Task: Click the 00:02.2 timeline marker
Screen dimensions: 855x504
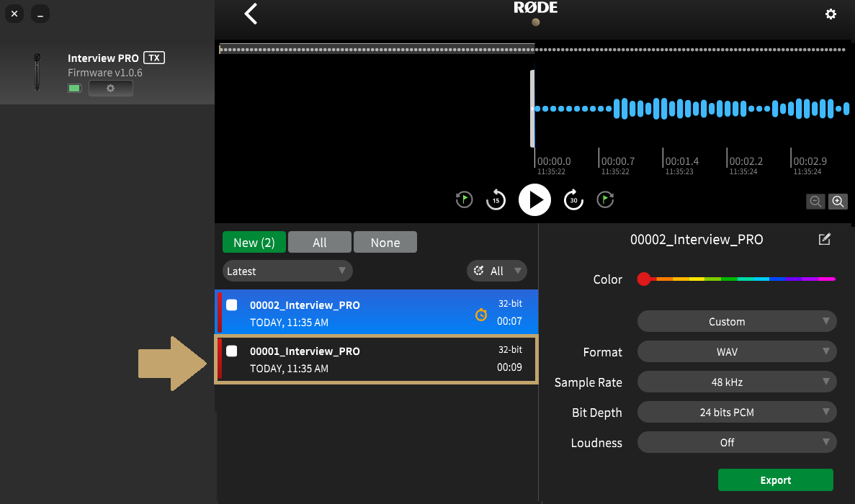Action: 746,161
